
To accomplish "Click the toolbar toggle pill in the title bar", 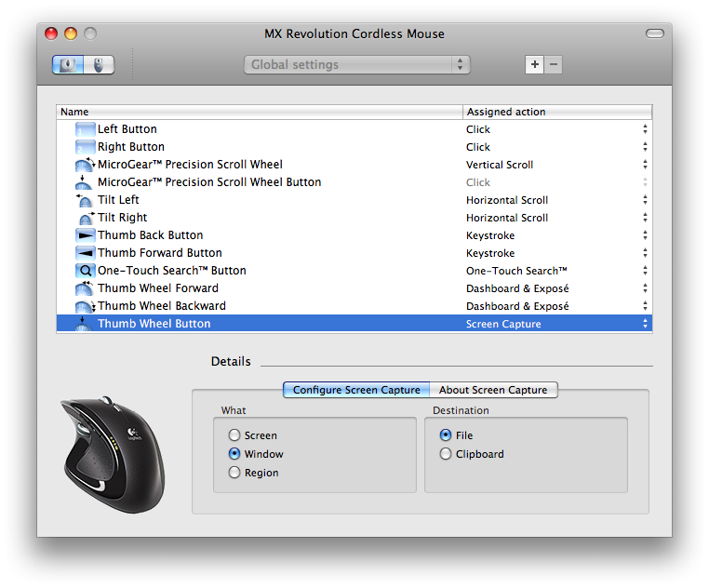I will click(654, 33).
